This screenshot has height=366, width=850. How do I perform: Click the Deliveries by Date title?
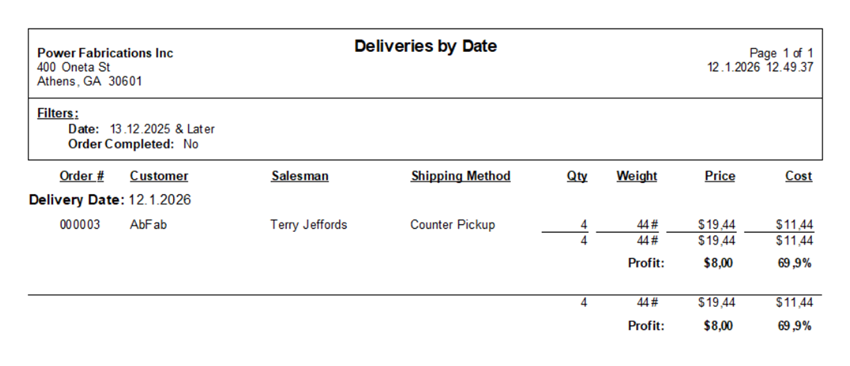pos(426,46)
